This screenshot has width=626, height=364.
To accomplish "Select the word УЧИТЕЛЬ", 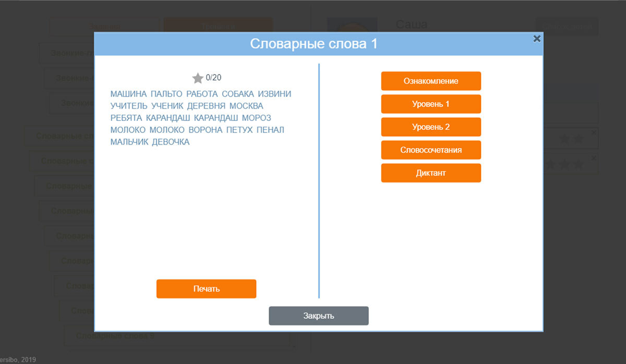I will 129,106.
